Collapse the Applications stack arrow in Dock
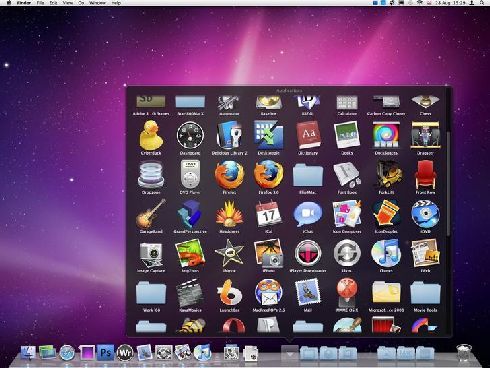 290,353
